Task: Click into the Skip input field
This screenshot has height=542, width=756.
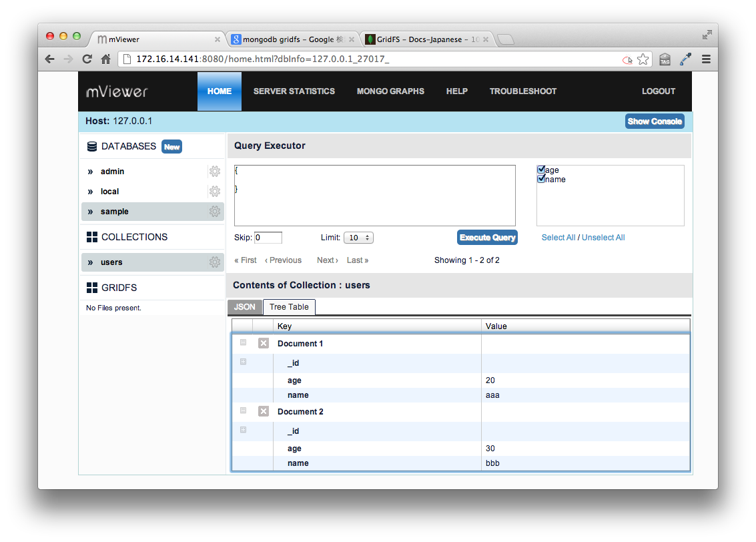Action: pos(268,238)
